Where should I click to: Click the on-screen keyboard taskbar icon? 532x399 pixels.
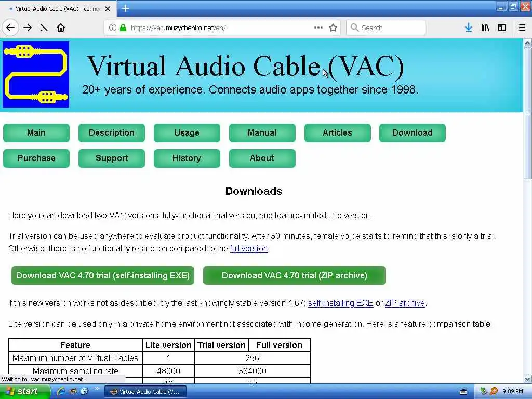pos(463,392)
